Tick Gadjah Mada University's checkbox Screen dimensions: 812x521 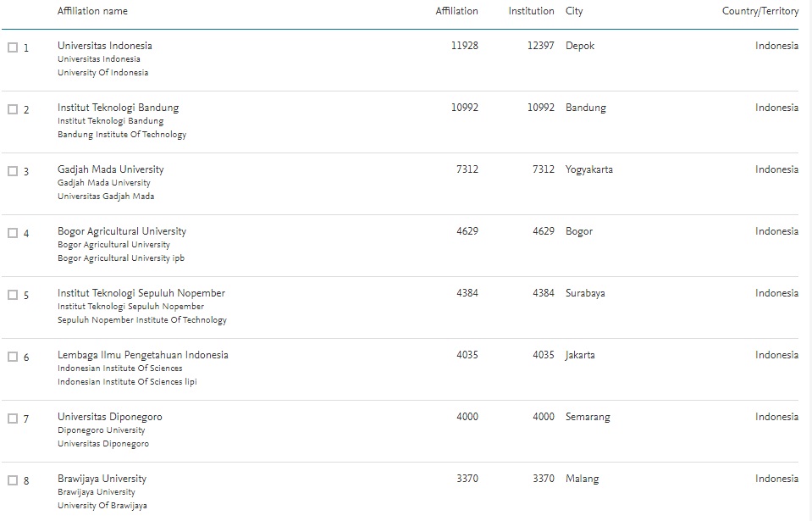[12, 169]
